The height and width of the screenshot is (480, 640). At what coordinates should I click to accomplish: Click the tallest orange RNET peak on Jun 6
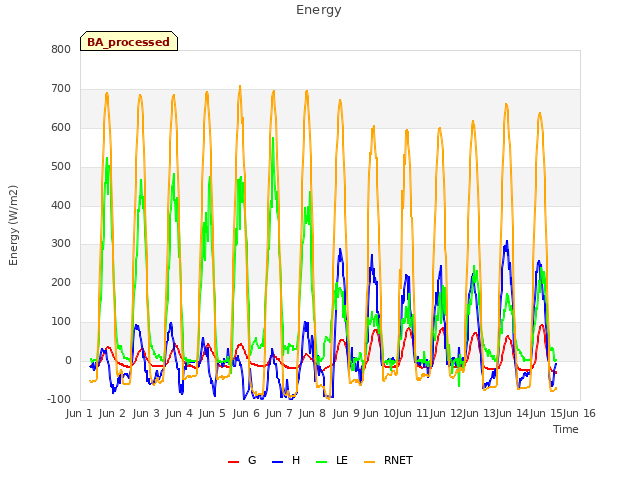pos(240,86)
